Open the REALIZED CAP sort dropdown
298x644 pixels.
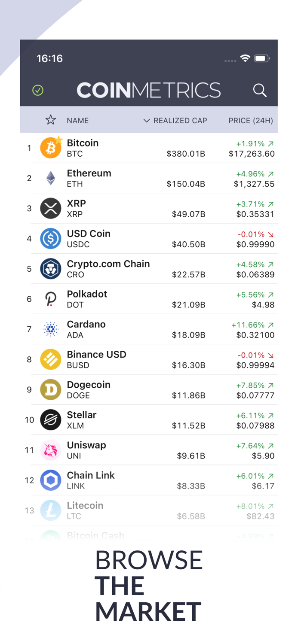click(181, 121)
